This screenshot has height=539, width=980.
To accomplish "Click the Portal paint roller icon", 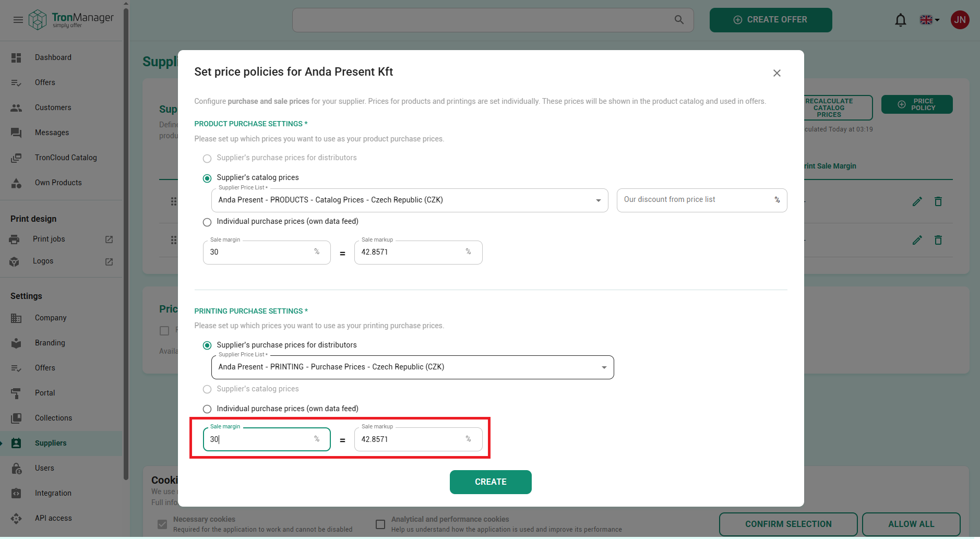I will (x=16, y=393).
